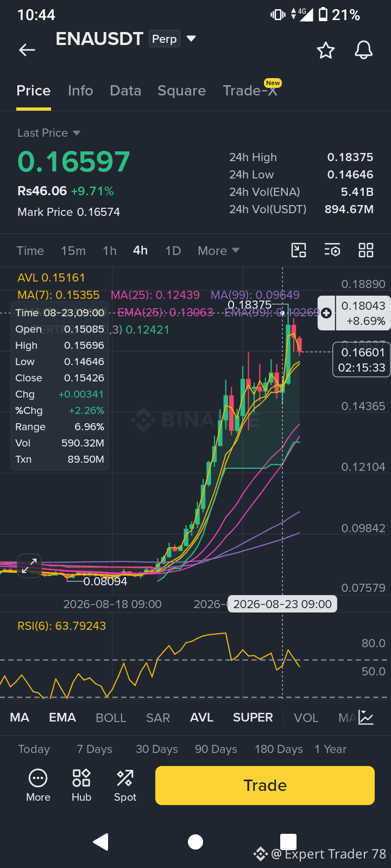
Task: Tap Android home navigation button
Action: pyautogui.click(x=195, y=842)
